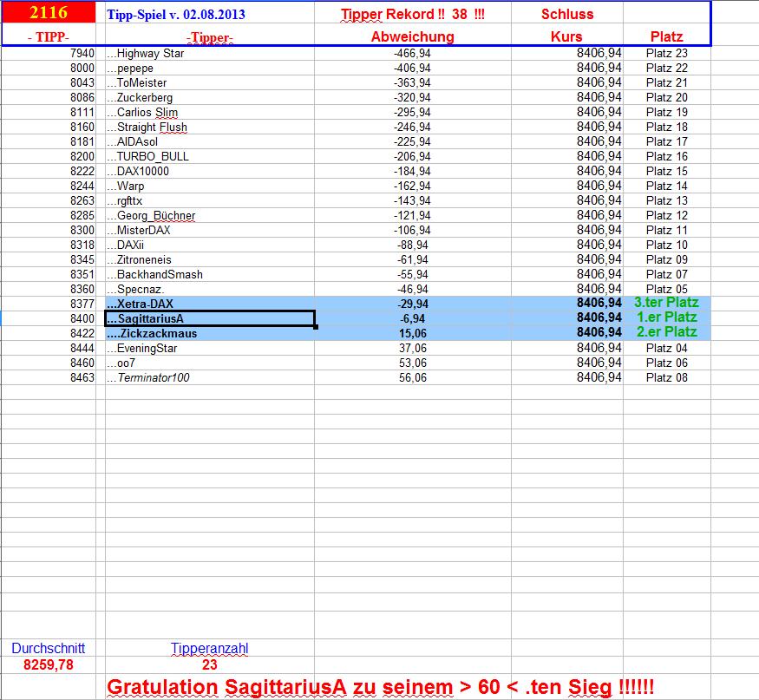Screen dimensions: 759x700
Task: Select the highlighted '...Xetra-DAX' cell
Action: (x=210, y=304)
